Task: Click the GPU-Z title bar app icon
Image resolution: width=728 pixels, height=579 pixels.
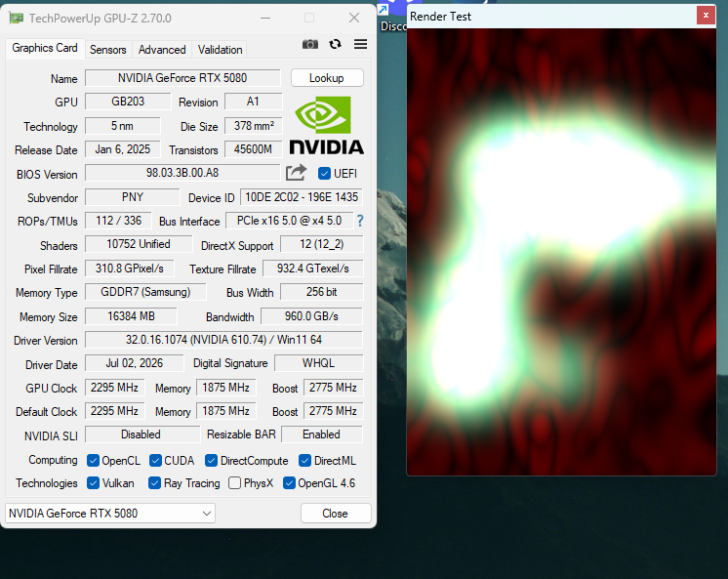Action: coord(17,19)
